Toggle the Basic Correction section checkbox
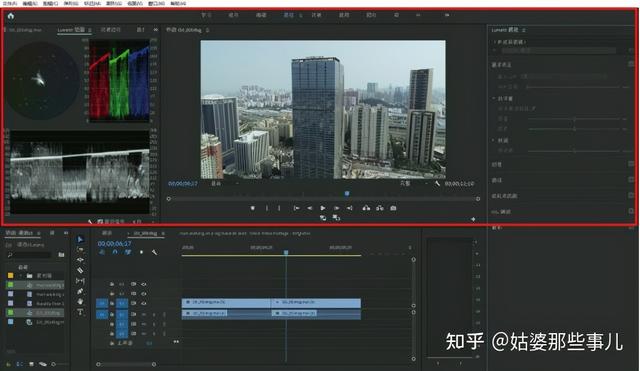Screen dimensions: 640x371 631,64
